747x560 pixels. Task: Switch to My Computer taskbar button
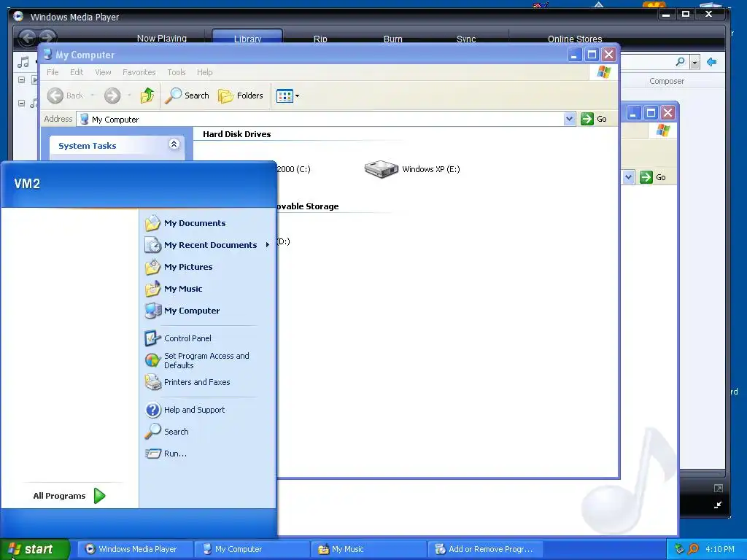point(252,549)
